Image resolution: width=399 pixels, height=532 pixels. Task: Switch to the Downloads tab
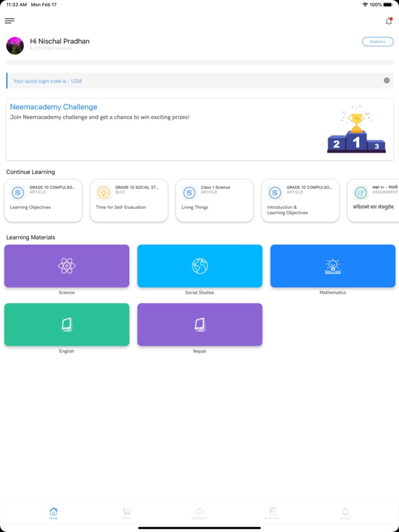(199, 513)
